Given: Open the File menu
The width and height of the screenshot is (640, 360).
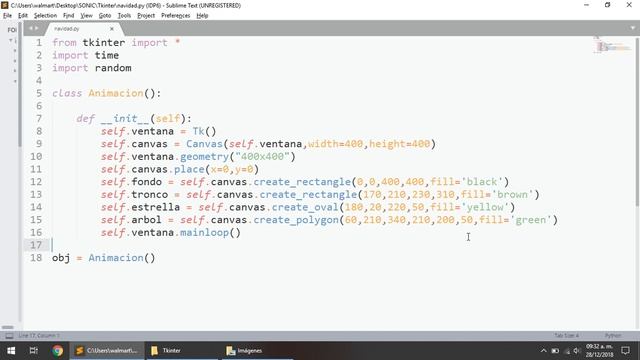Looking at the screenshot, I should click(7, 16).
